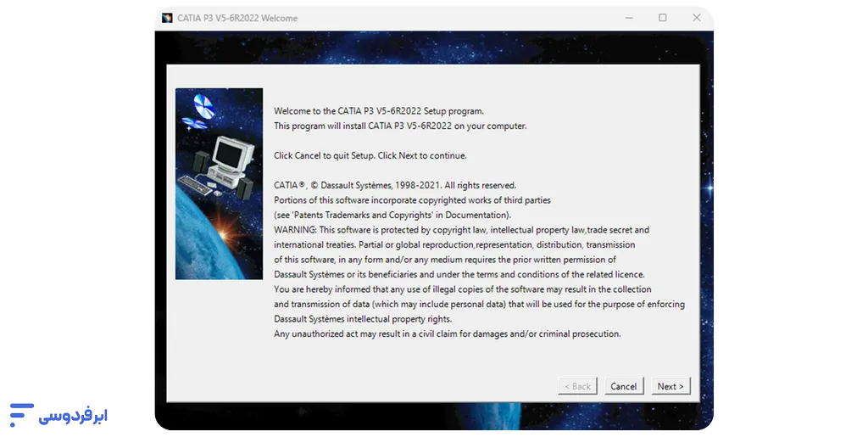Minimize the CATIA Welcome window
The width and height of the screenshot is (868, 437).
[629, 18]
